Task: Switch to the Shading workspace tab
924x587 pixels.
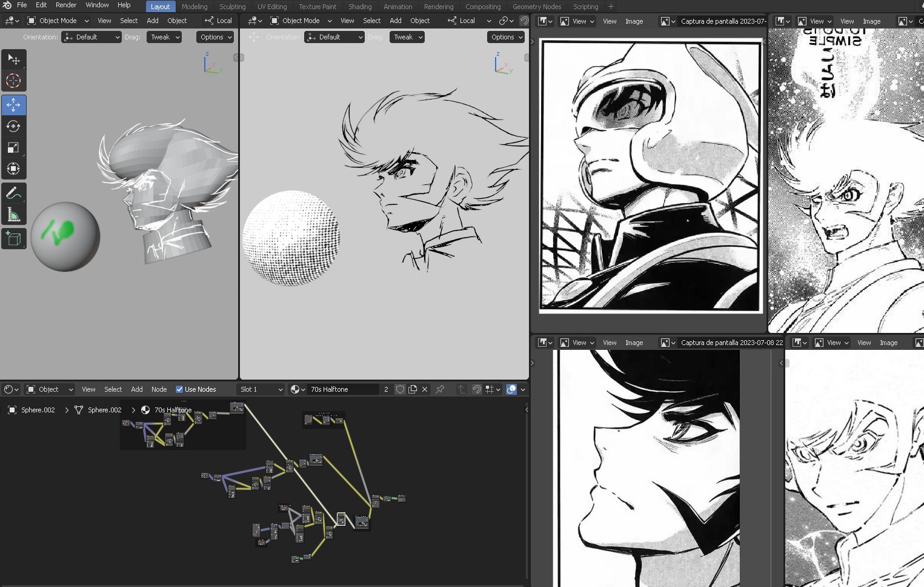Action: coord(360,7)
